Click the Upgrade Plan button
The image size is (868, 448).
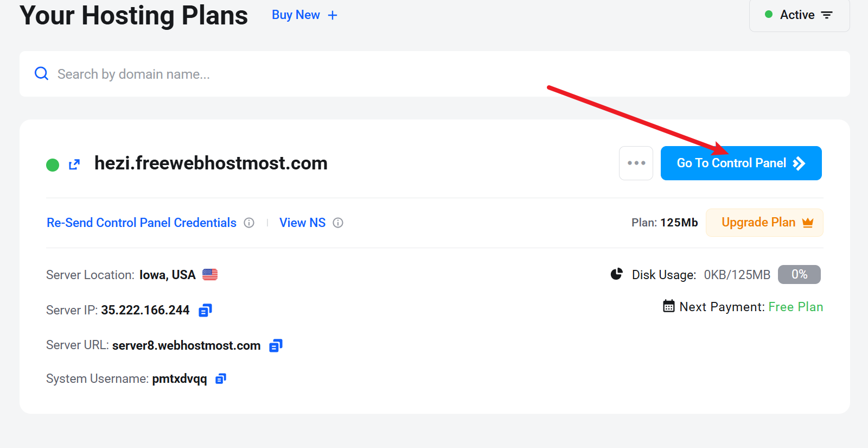point(764,223)
